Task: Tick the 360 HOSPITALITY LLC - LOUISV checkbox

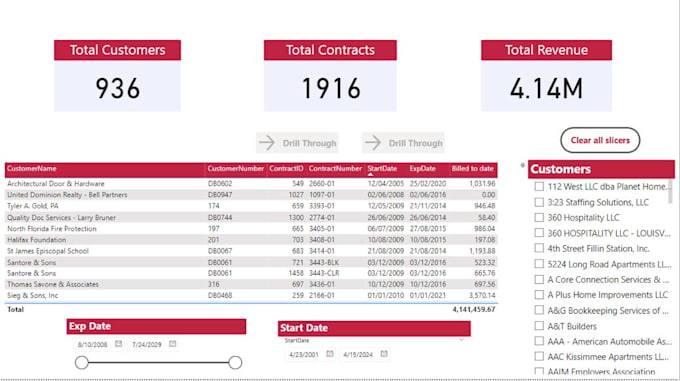Action: [x=539, y=233]
